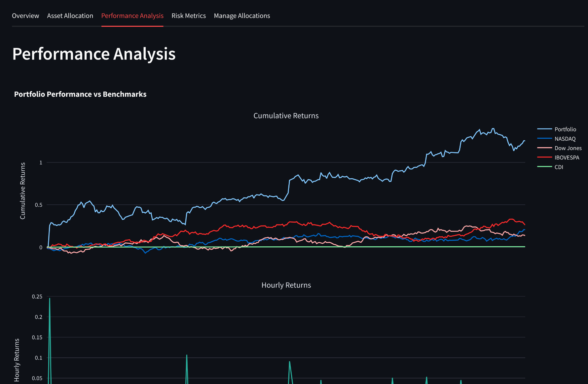This screenshot has height=384, width=588.
Task: Click Portfolio Performance vs Benchmarks subheading
Action: point(80,94)
